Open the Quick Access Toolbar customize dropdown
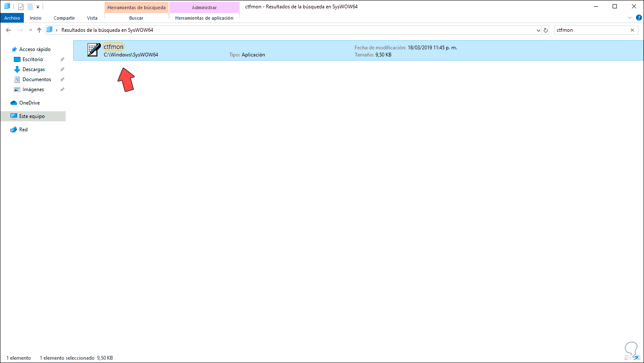Viewport: 644px width, 363px height. (38, 6)
